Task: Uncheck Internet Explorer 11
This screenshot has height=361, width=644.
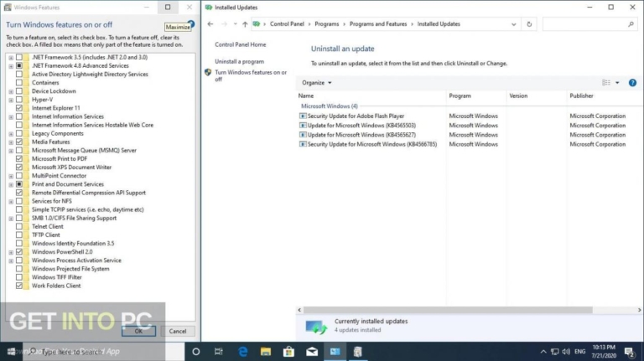Action: (19, 108)
